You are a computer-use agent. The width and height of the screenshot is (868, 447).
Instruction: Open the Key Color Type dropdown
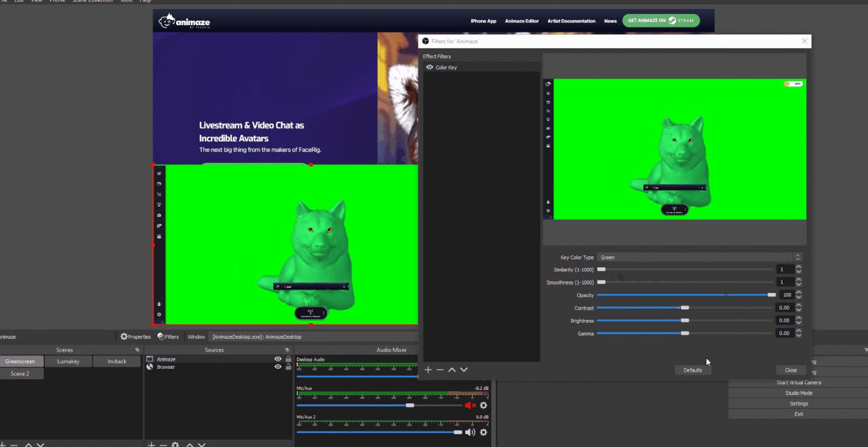click(698, 257)
